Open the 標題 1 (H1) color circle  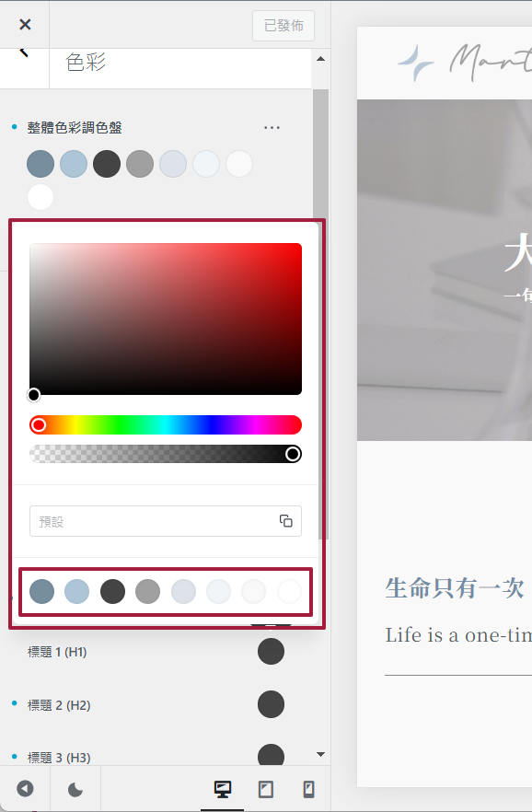pyautogui.click(x=272, y=652)
